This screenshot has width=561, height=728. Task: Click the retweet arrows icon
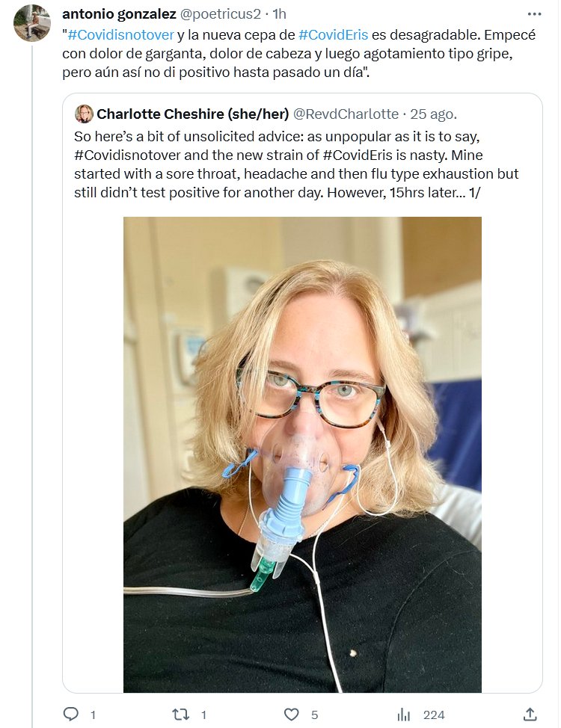click(x=180, y=715)
